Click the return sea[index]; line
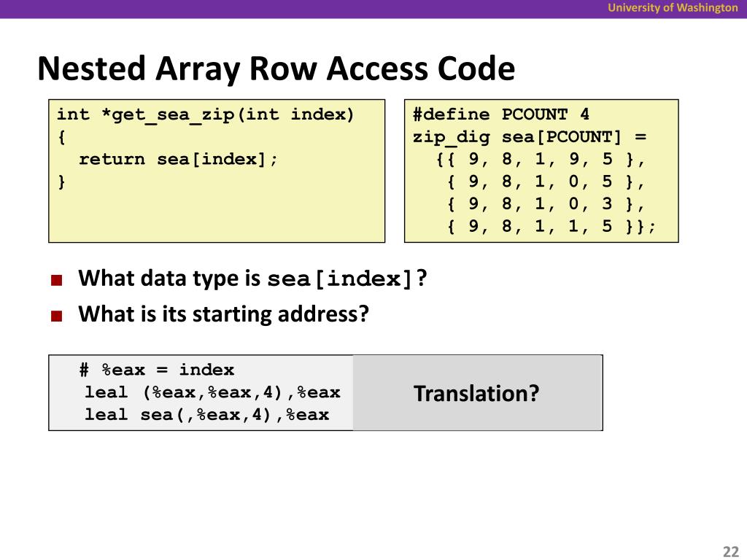 [178, 159]
